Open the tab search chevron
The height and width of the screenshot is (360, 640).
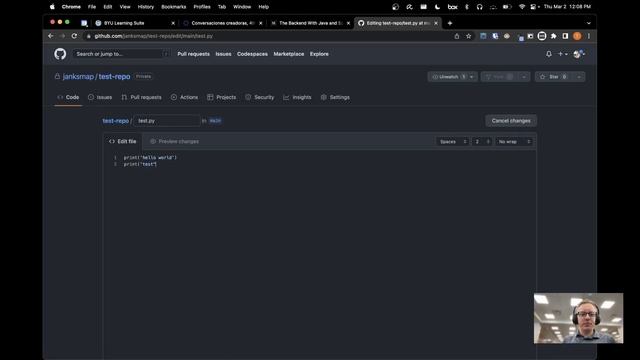pos(589,23)
